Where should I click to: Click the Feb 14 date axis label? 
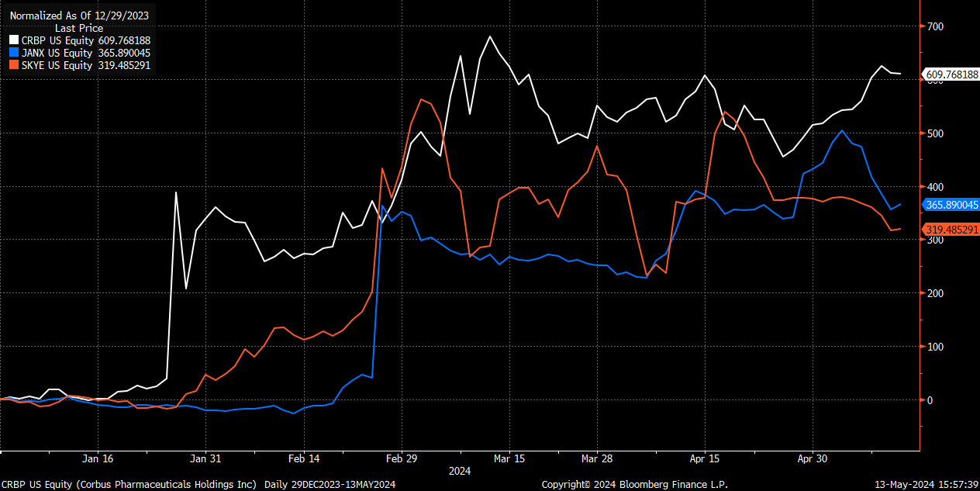click(x=305, y=458)
